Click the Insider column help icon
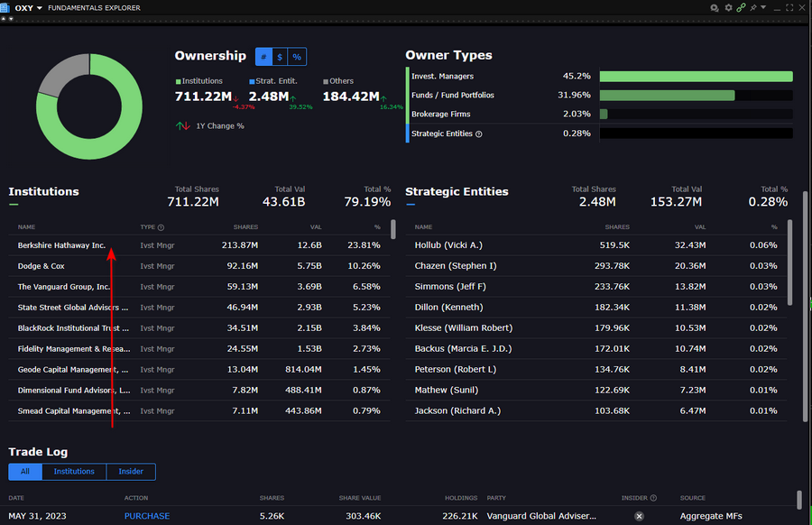Screen dimensions: 812x525 652,498
